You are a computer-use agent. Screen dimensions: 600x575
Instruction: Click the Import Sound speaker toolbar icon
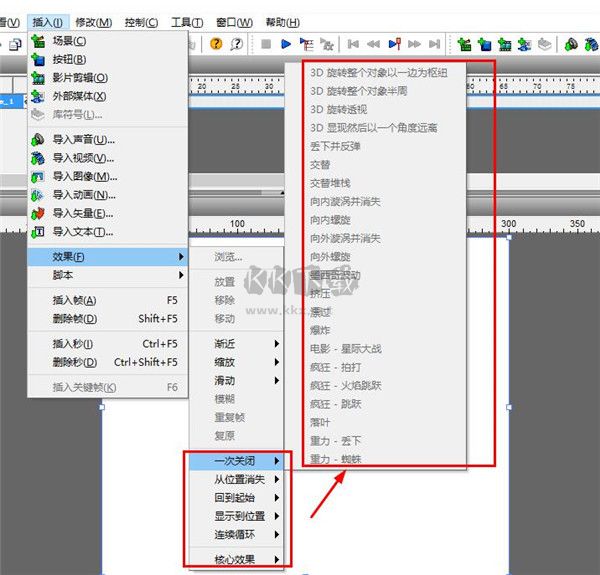571,44
